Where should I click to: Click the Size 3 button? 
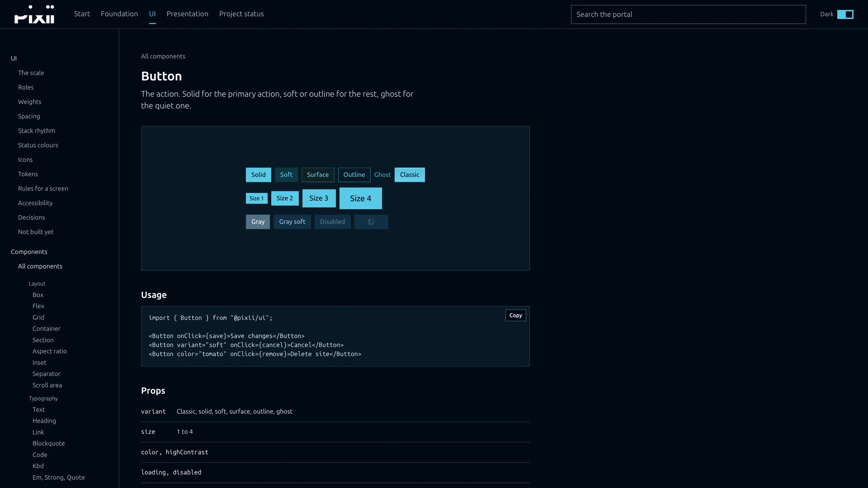pyautogui.click(x=319, y=198)
